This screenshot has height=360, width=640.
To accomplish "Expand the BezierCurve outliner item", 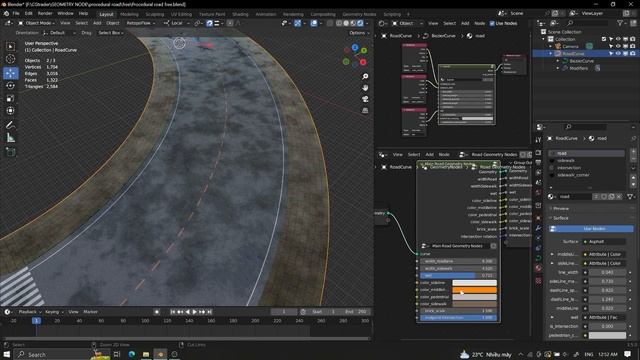I will 558,61.
